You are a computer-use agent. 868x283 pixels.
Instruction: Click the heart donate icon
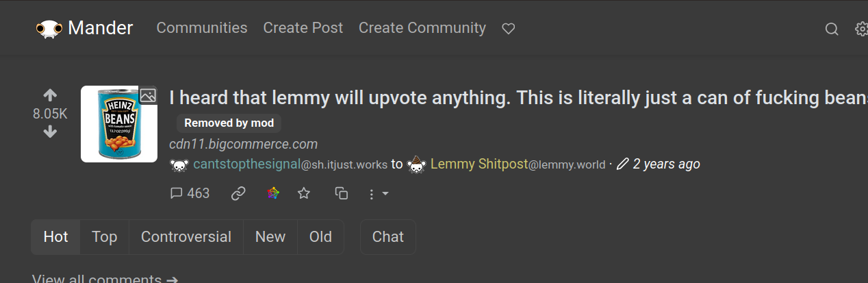508,29
